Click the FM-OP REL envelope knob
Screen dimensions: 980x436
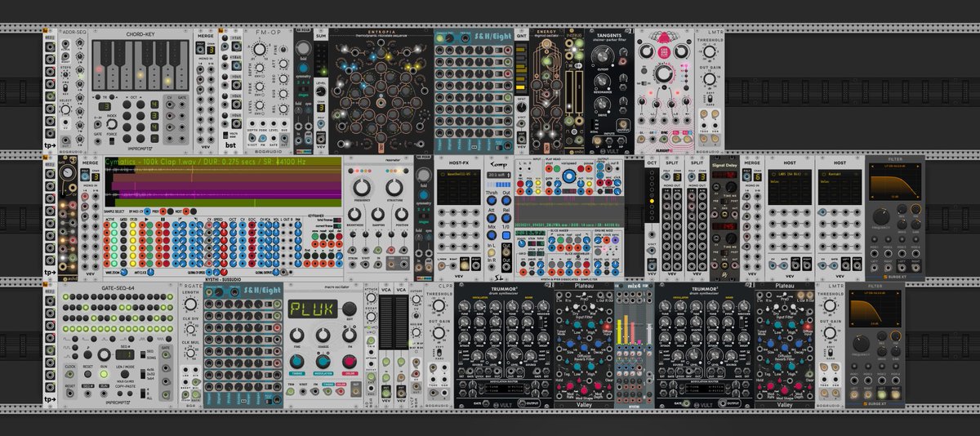click(x=283, y=109)
